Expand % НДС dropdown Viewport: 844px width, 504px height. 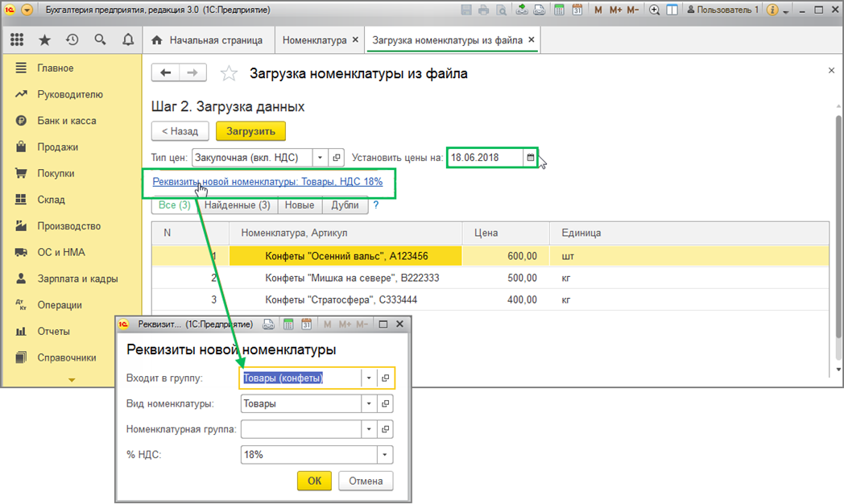(385, 455)
